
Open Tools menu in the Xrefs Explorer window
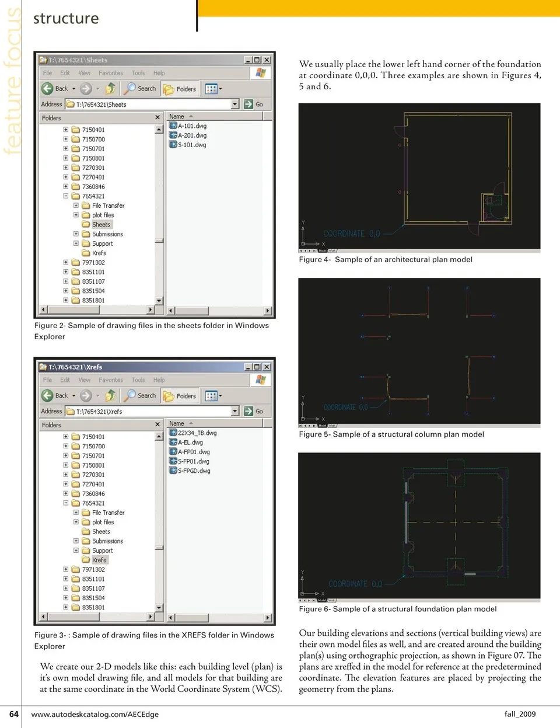138,380
